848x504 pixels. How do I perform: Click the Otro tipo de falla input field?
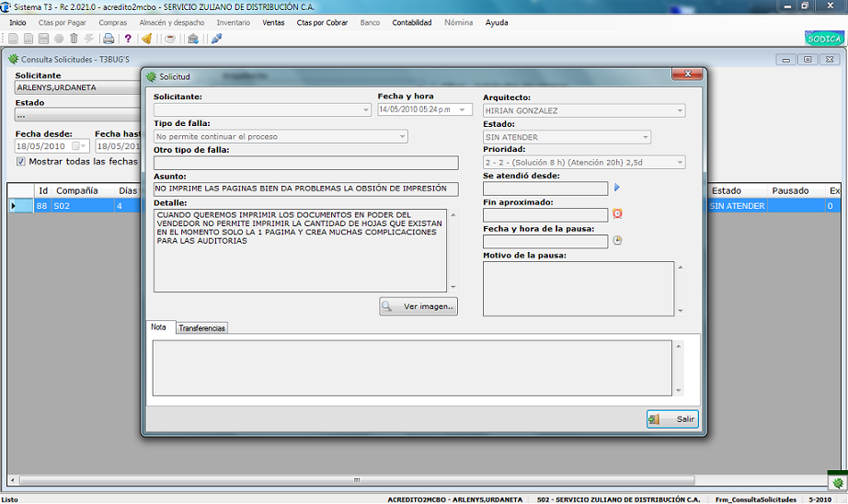tap(305, 163)
